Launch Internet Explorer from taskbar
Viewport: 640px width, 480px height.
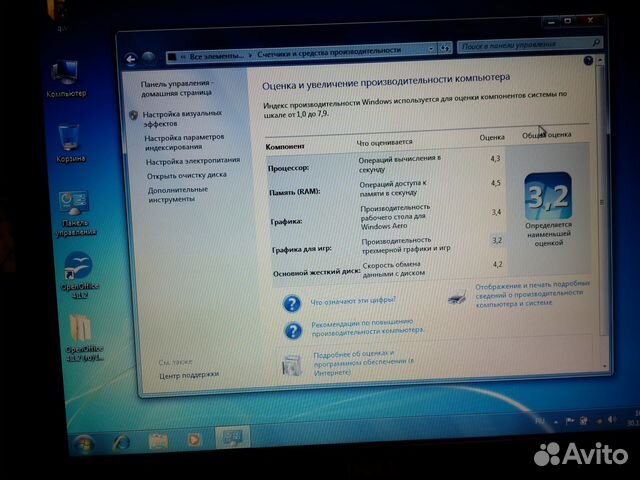point(121,442)
